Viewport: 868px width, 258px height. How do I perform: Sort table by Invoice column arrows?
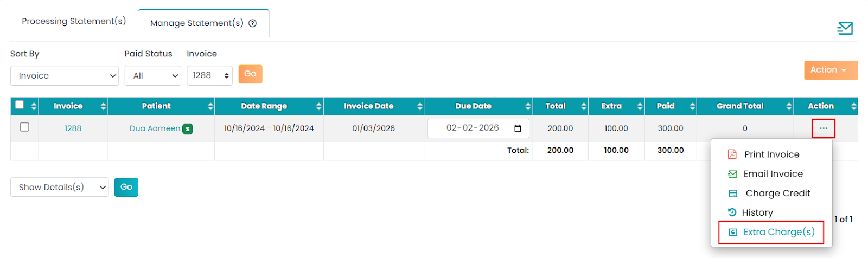pyautogui.click(x=103, y=106)
